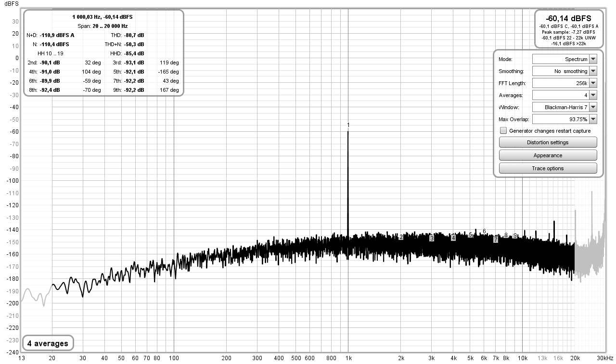Click the THD+N value -50,3 dB
Viewport: 616px width, 364px height.
[x=134, y=44]
